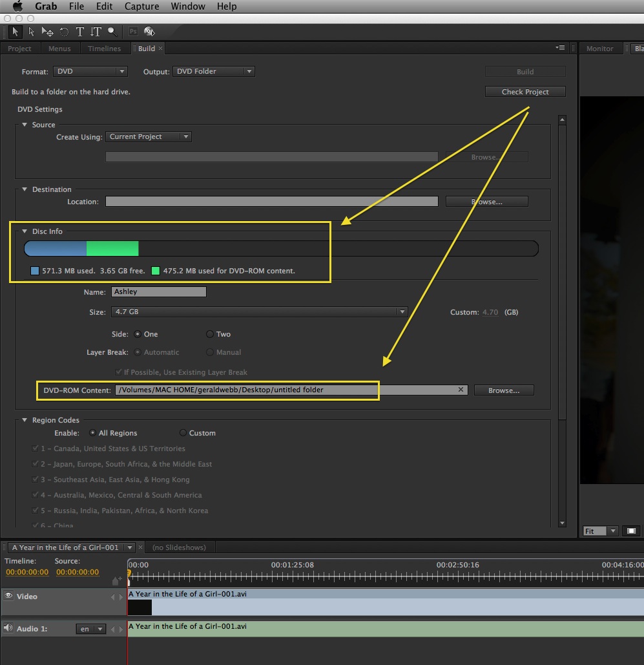The width and height of the screenshot is (644, 665).
Task: Toggle Video track visibility eye
Action: pyautogui.click(x=8, y=595)
